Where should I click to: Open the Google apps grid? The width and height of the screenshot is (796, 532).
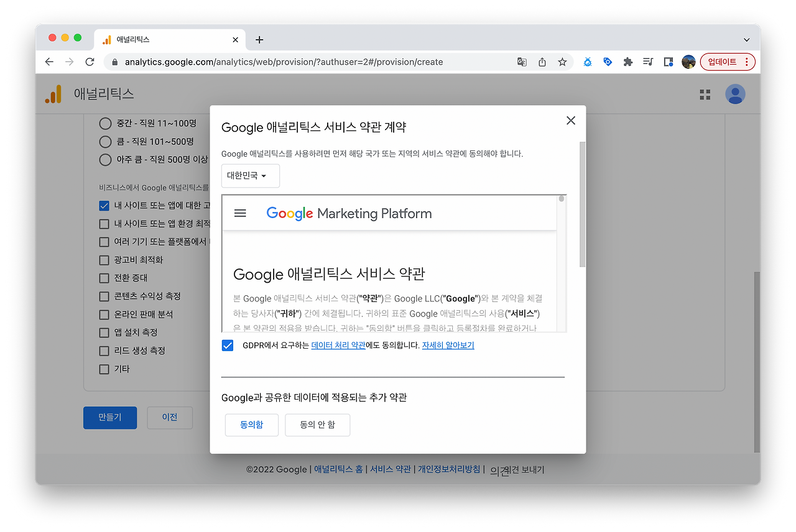pyautogui.click(x=705, y=94)
